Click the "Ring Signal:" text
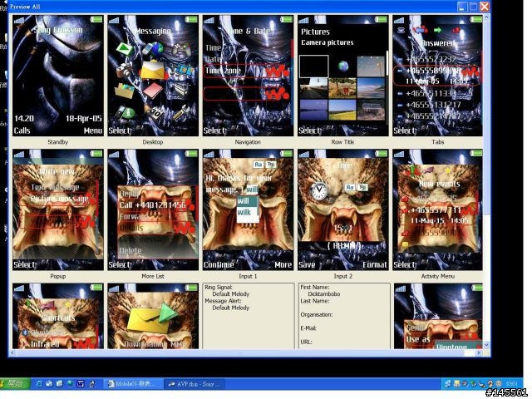The width and height of the screenshot is (532, 399). coord(218,287)
